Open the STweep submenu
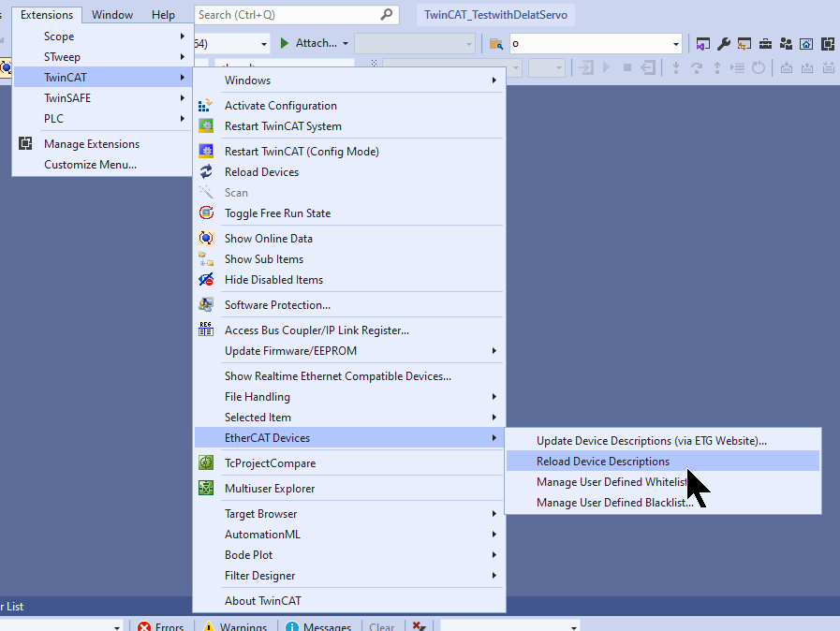This screenshot has height=631, width=840. [102, 56]
